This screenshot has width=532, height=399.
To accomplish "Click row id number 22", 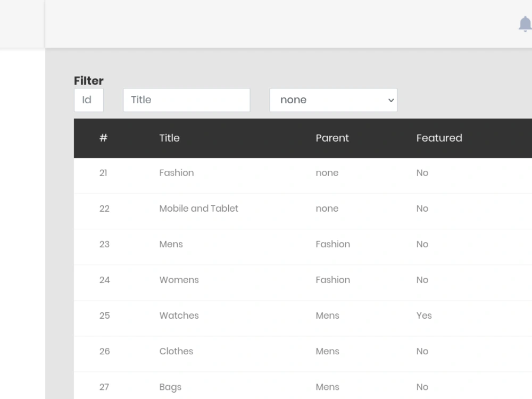I will (104, 209).
